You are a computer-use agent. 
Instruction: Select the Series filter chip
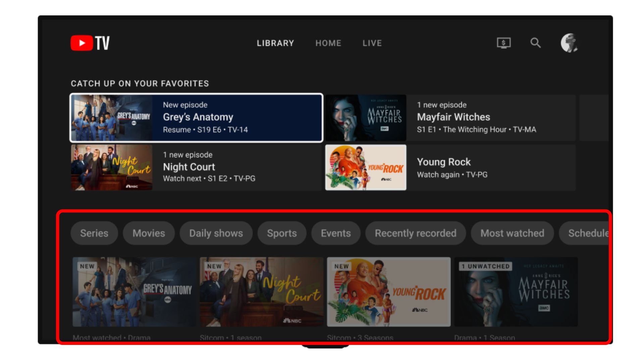pyautogui.click(x=94, y=233)
